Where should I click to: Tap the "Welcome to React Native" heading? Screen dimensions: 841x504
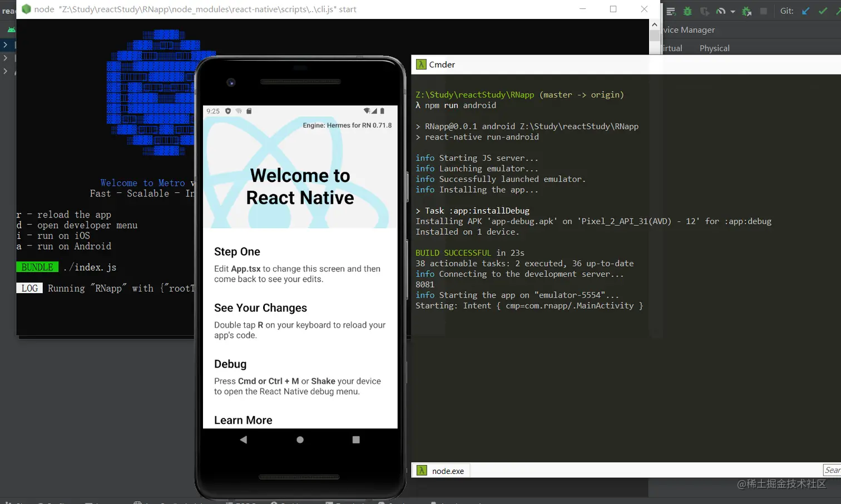coord(300,186)
